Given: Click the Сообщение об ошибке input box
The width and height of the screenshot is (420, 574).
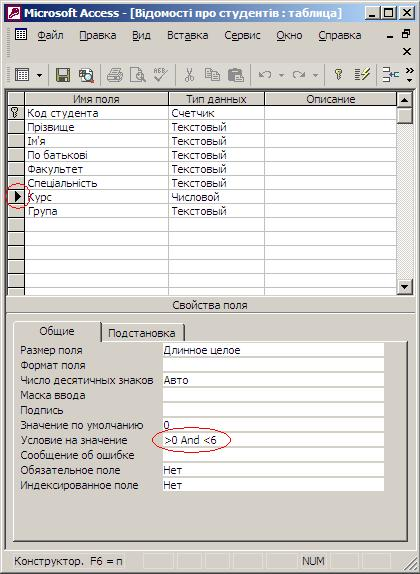Looking at the screenshot, I should [x=273, y=455].
